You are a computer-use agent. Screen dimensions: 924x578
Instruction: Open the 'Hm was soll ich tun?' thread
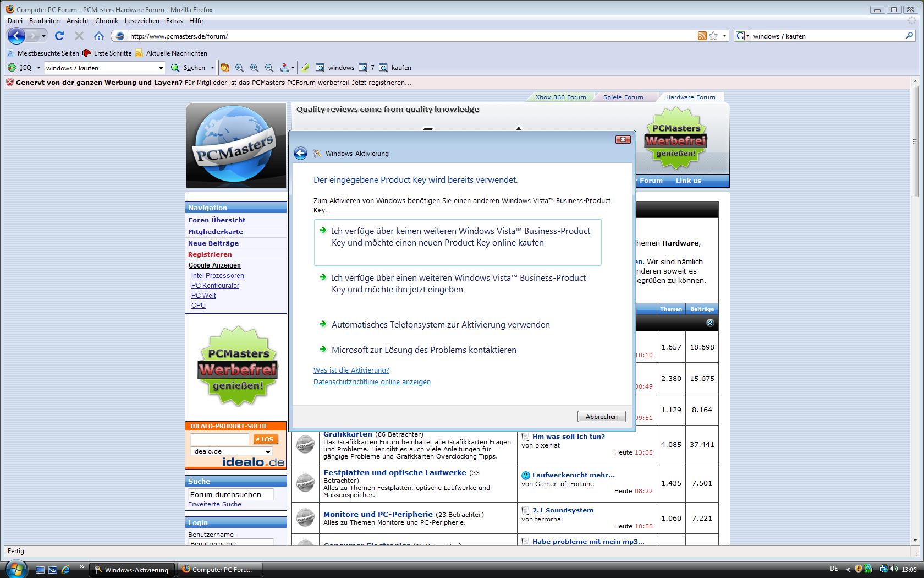tap(569, 437)
